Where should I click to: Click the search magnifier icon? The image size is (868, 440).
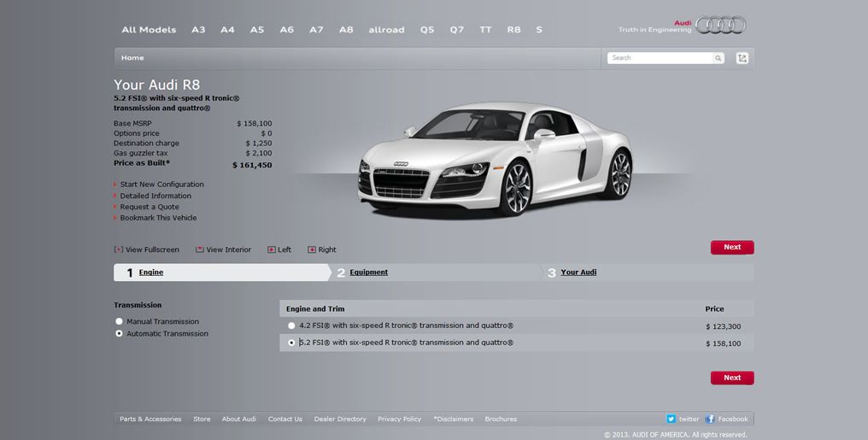pos(718,58)
